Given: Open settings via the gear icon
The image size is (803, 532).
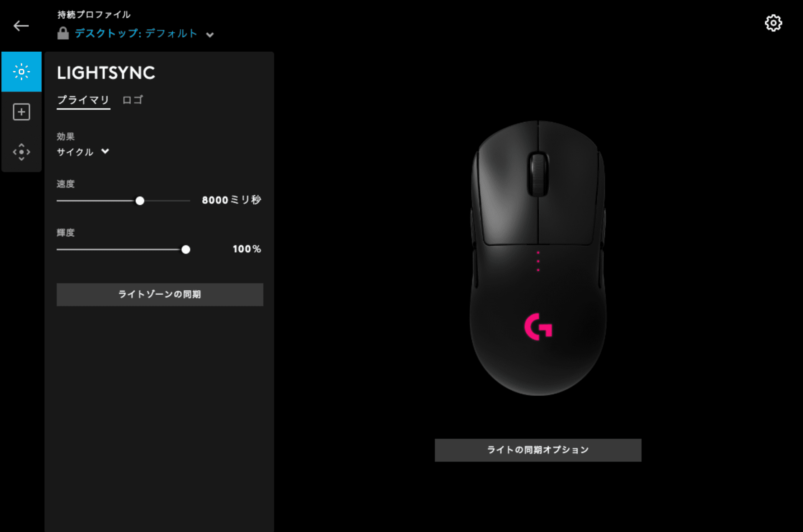Looking at the screenshot, I should click(773, 23).
